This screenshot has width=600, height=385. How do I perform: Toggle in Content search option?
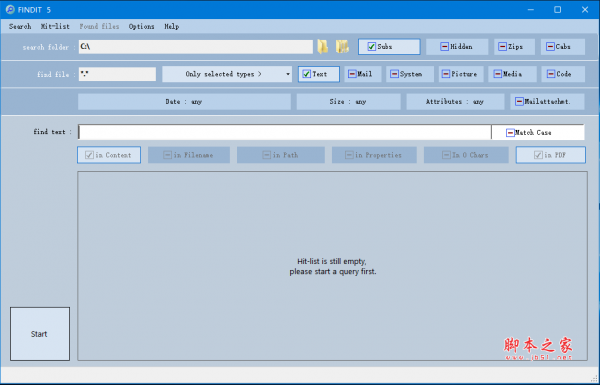(109, 155)
